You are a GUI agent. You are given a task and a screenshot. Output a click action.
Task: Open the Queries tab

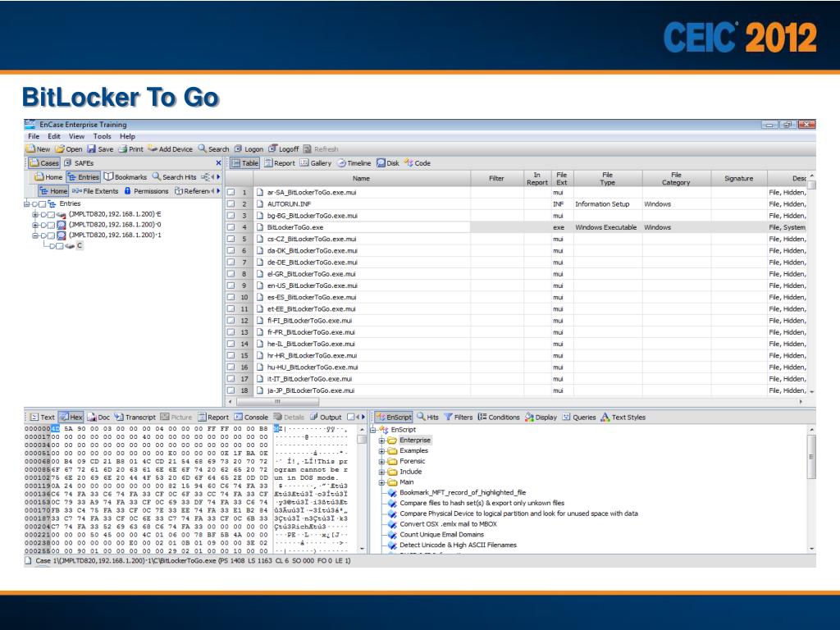coord(579,417)
